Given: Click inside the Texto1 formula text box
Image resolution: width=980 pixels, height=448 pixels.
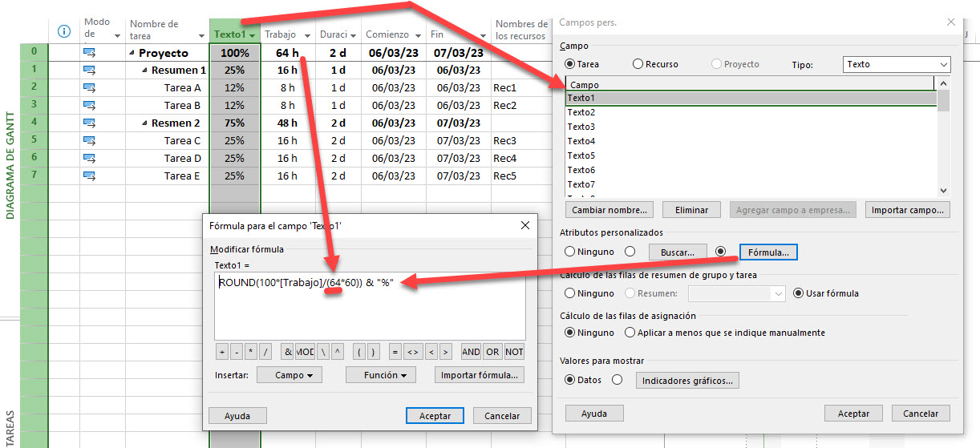Looking at the screenshot, I should click(369, 309).
